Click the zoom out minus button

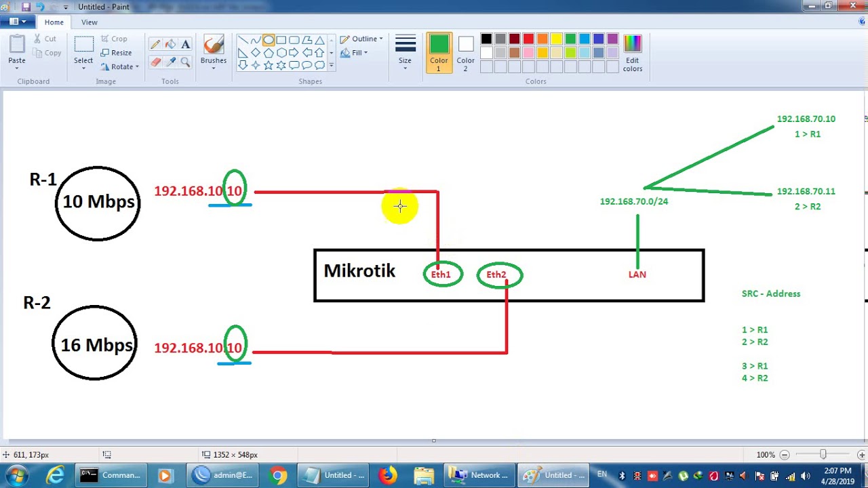pyautogui.click(x=785, y=455)
